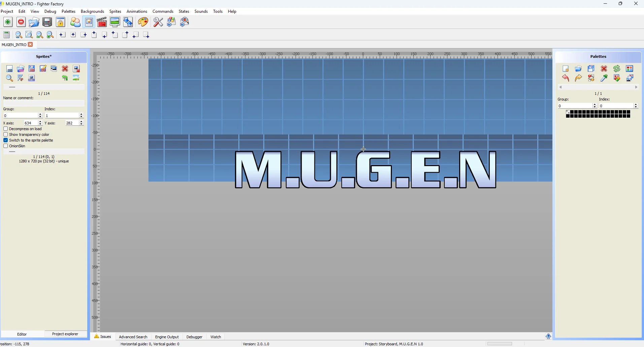Click the sprite navigation slider below icons
This screenshot has height=347, width=644.
[x=44, y=87]
